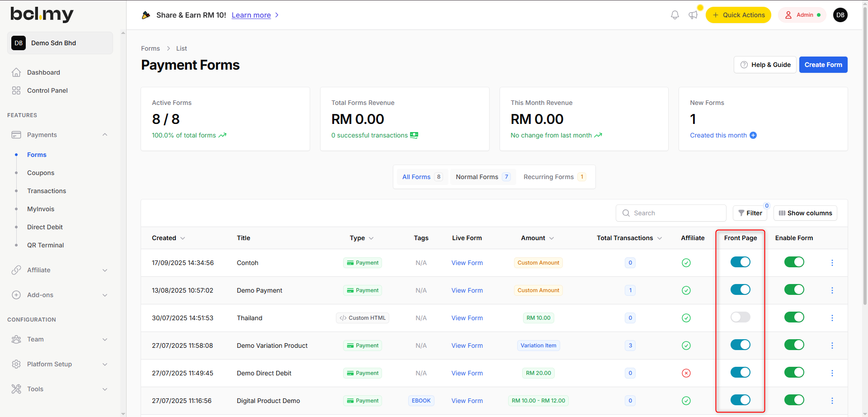Viewport: 868px width, 417px height.
Task: Click the affiliate check icon on the Thailand row
Action: click(686, 318)
